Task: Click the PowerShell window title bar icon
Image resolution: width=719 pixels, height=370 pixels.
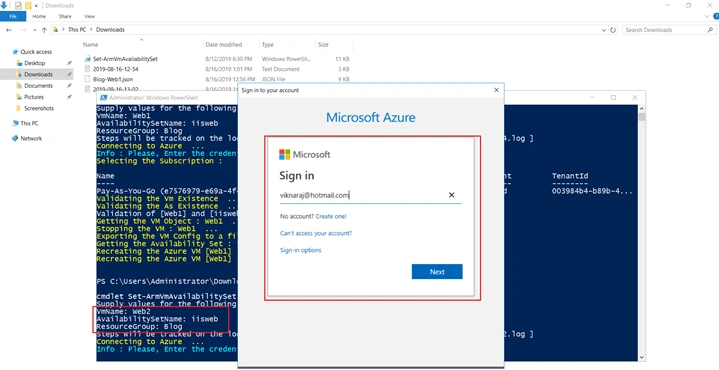Action: pos(104,98)
